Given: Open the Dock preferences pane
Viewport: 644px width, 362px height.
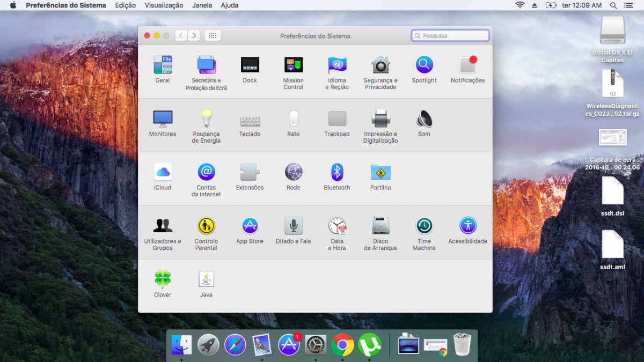Looking at the screenshot, I should point(250,65).
